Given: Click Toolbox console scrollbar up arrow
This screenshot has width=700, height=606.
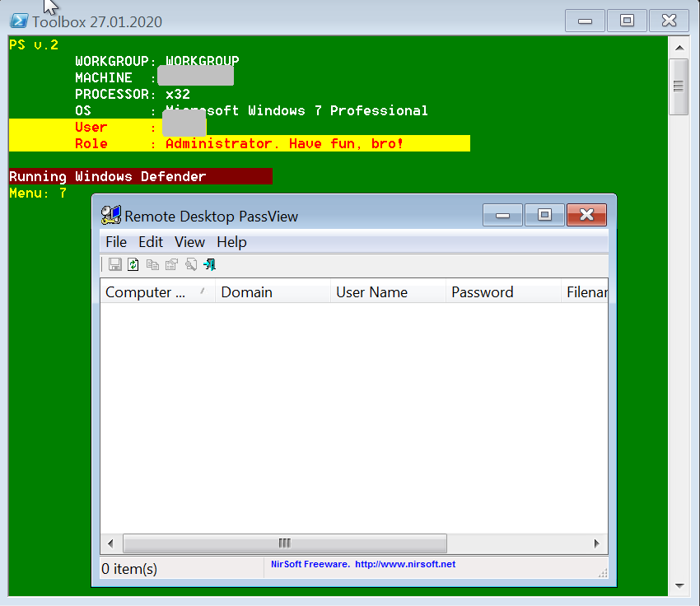Looking at the screenshot, I should coord(679,48).
